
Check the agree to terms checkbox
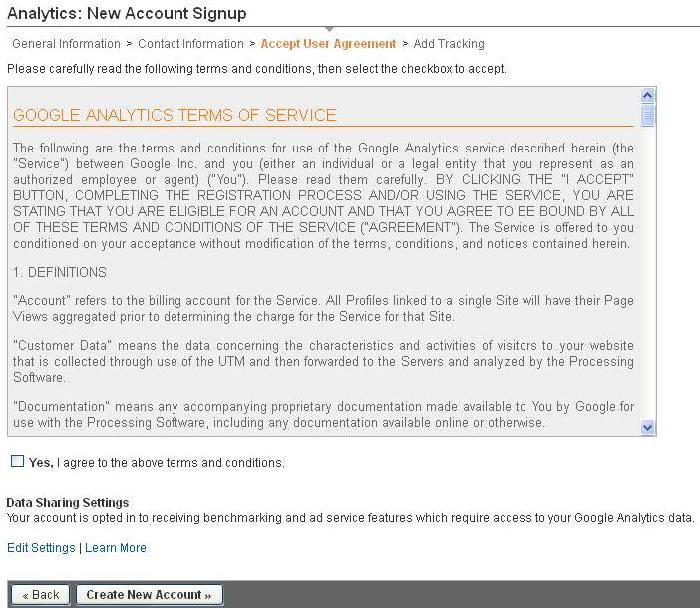pyautogui.click(x=17, y=460)
